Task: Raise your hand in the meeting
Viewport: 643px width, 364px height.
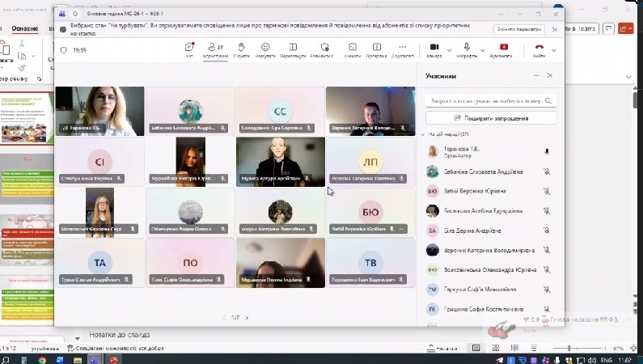Action: pyautogui.click(x=241, y=50)
